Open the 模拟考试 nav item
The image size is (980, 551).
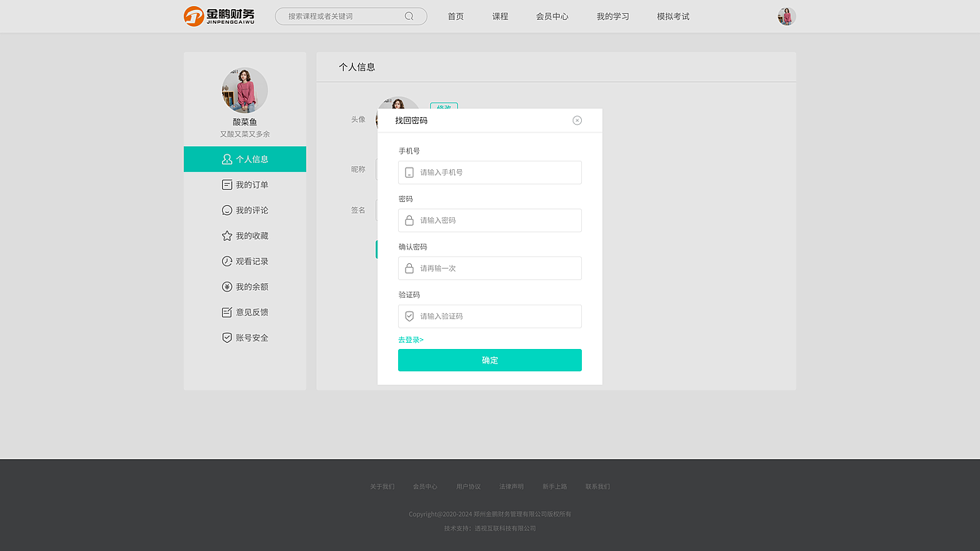pyautogui.click(x=673, y=16)
